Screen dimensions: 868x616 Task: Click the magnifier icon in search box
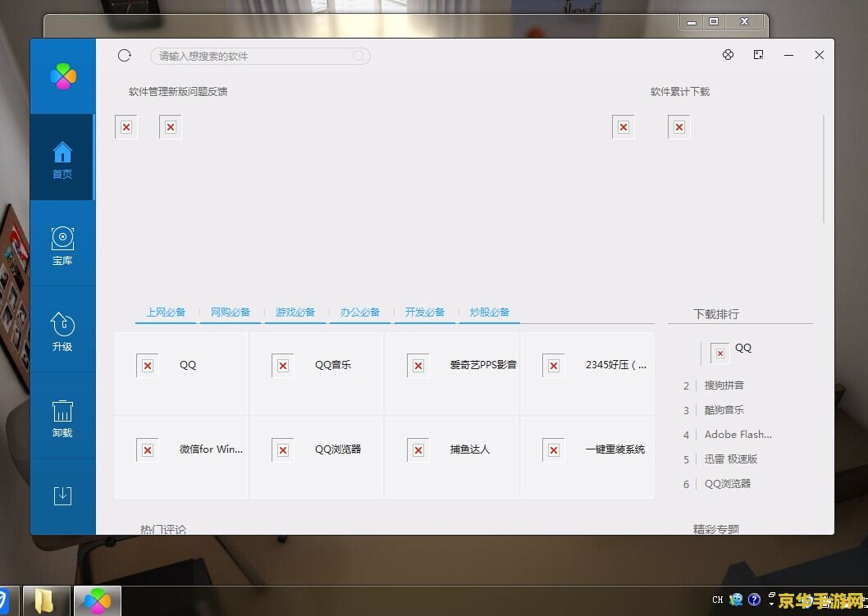pyautogui.click(x=359, y=56)
